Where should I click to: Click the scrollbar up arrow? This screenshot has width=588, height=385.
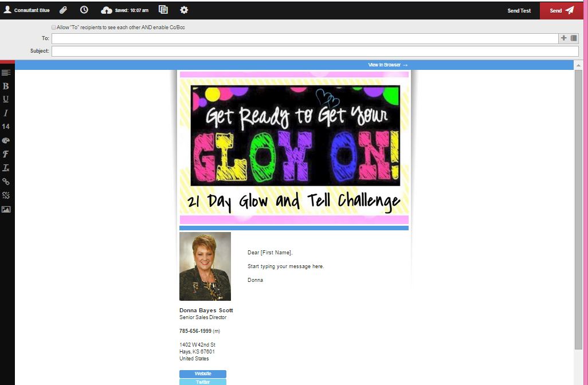click(578, 65)
